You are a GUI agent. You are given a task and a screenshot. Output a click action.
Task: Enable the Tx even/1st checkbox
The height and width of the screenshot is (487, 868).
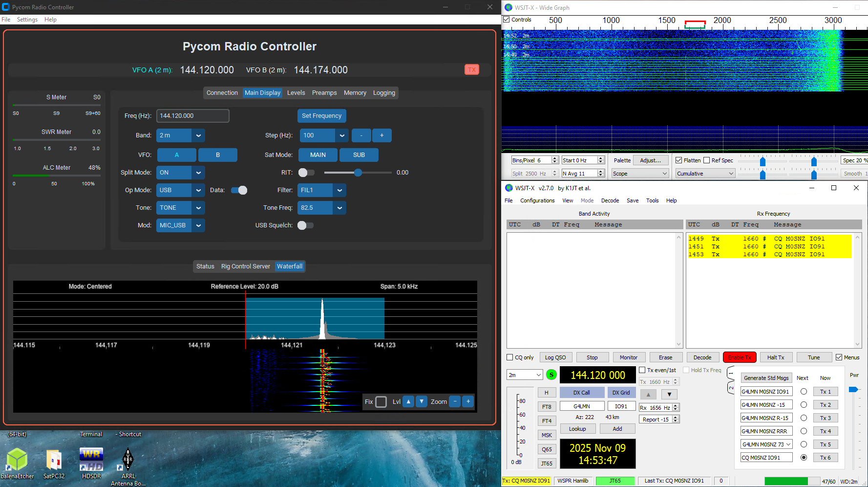(x=643, y=370)
